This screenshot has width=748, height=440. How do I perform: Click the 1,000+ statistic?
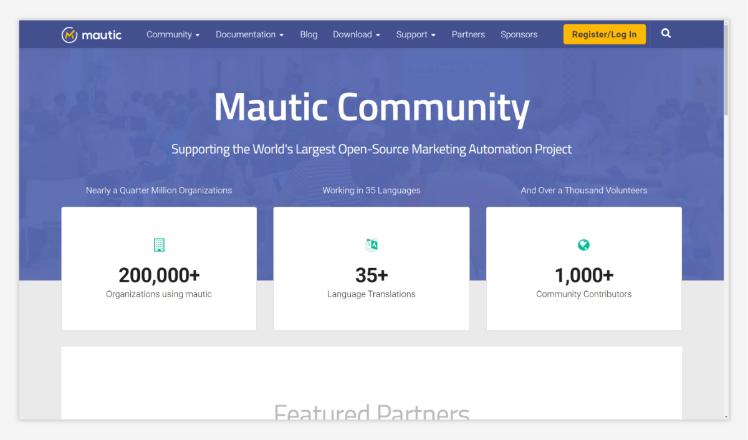click(584, 275)
